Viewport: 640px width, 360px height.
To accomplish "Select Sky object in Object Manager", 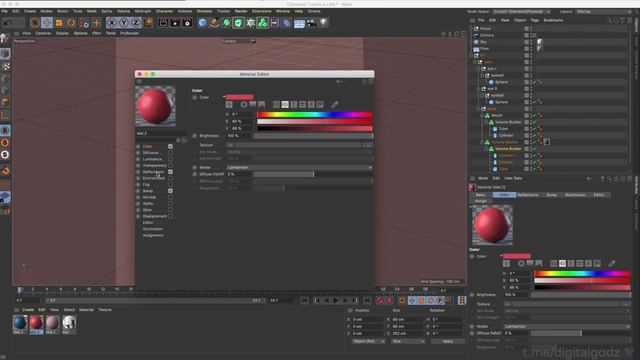I will point(483,42).
